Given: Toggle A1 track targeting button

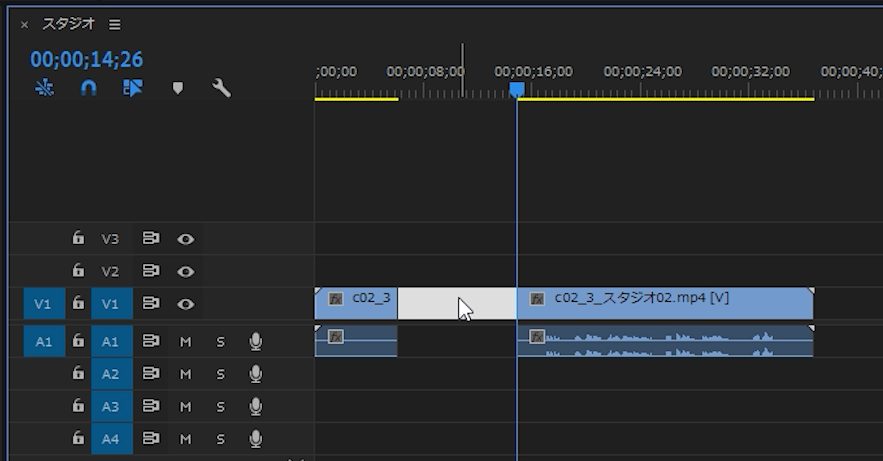Looking at the screenshot, I should pyautogui.click(x=112, y=341).
